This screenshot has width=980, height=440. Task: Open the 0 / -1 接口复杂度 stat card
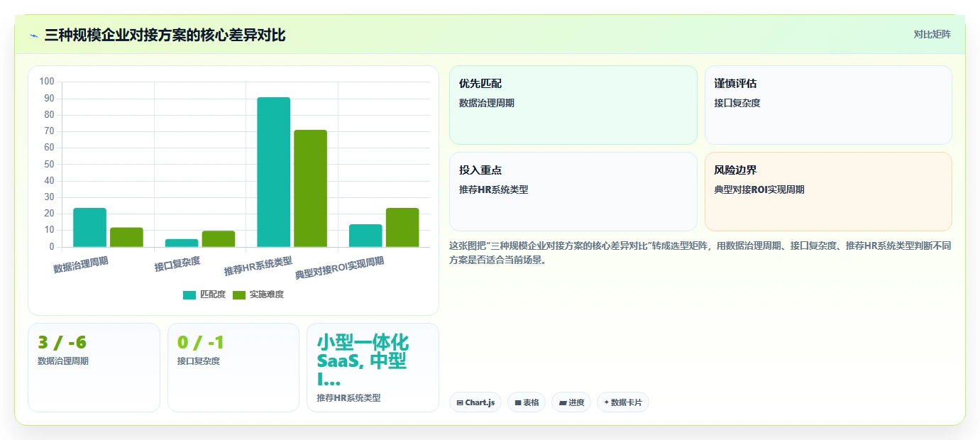[x=233, y=368]
